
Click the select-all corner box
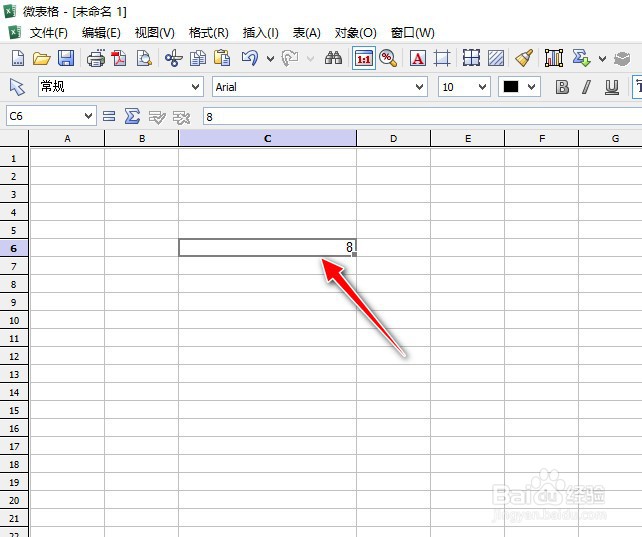click(14, 138)
